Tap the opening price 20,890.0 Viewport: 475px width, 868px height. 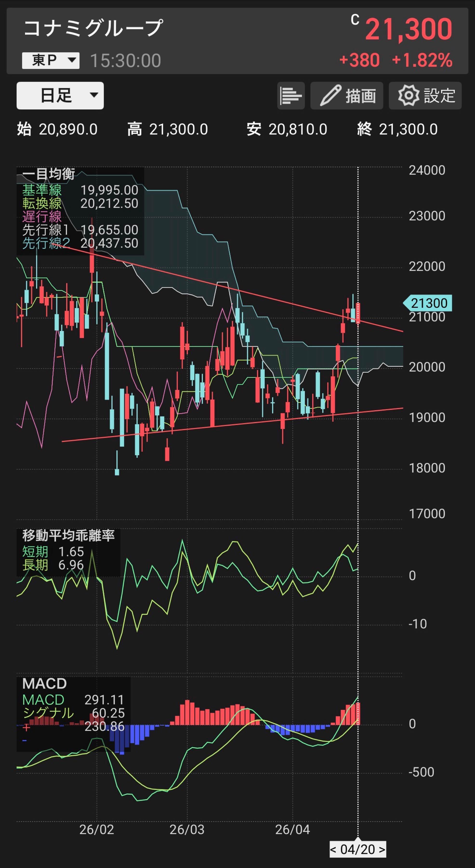(x=68, y=129)
